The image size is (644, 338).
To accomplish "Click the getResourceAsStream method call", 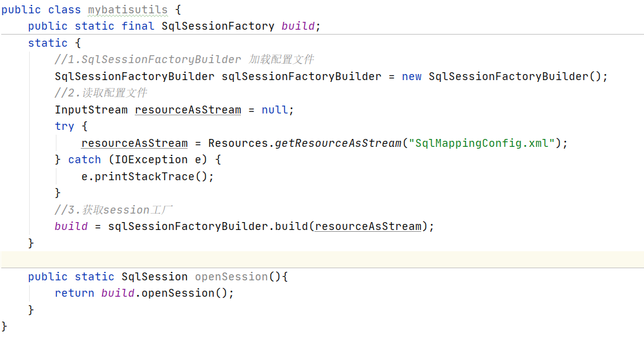I will pyautogui.click(x=338, y=143).
